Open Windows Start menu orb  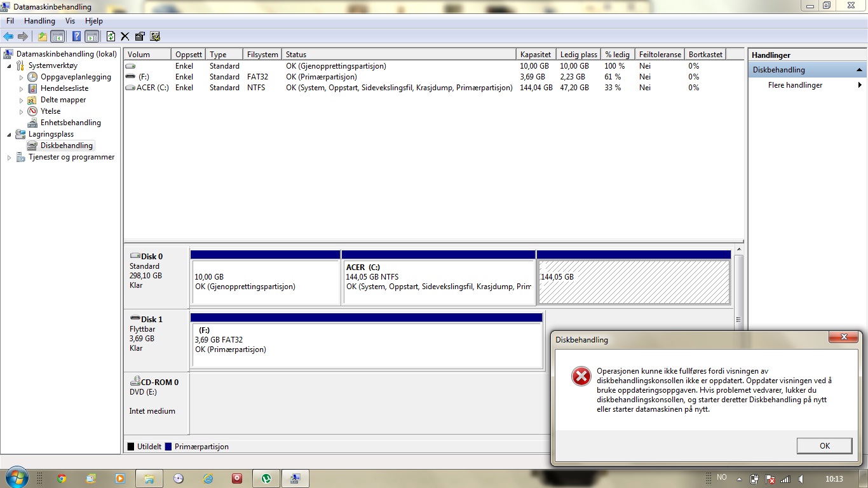click(x=16, y=478)
